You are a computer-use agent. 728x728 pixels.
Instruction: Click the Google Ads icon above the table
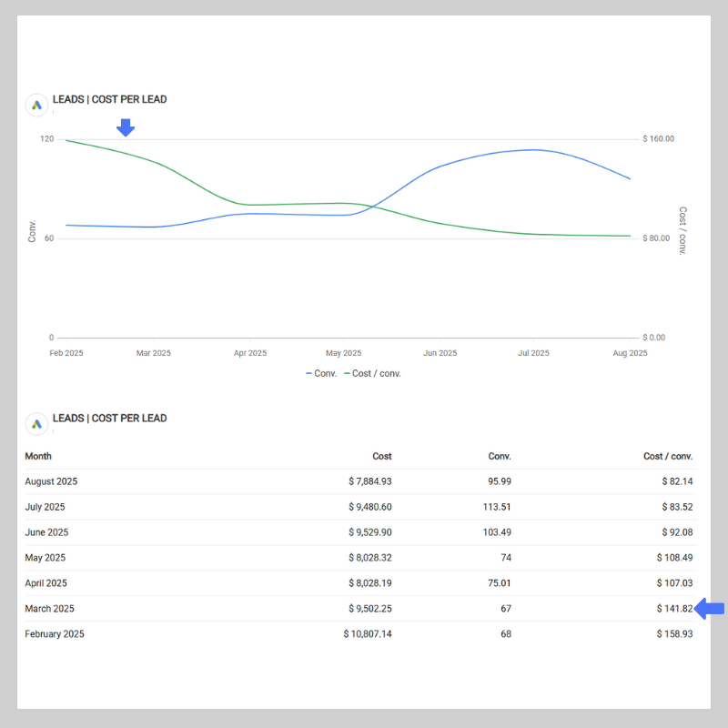(x=36, y=424)
